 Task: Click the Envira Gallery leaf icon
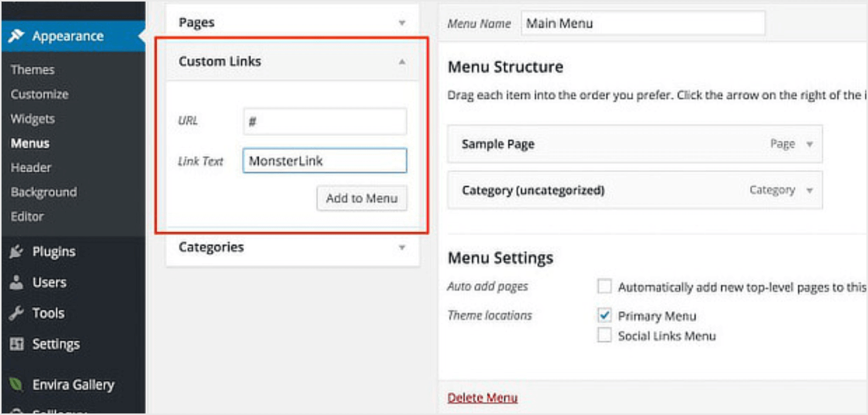tap(16, 385)
